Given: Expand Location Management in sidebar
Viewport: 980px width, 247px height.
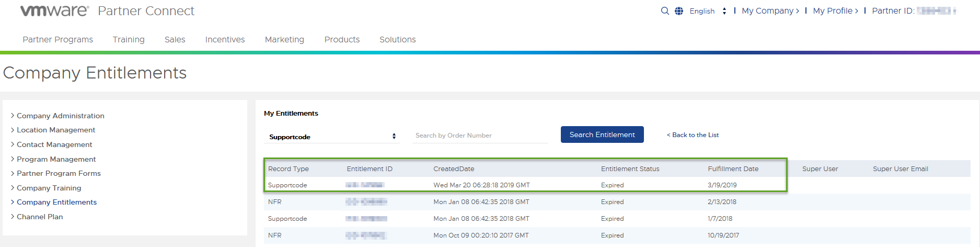Looking at the screenshot, I should [53, 130].
